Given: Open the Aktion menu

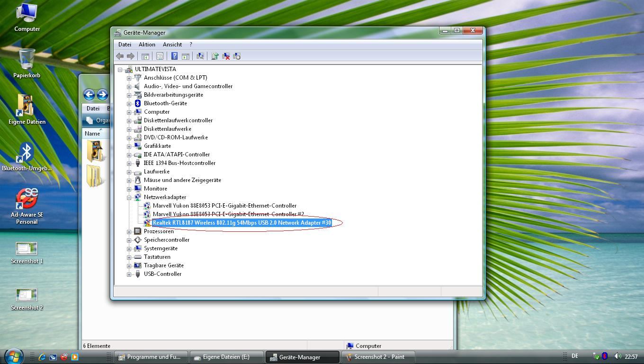Looking at the screenshot, I should coord(147,44).
